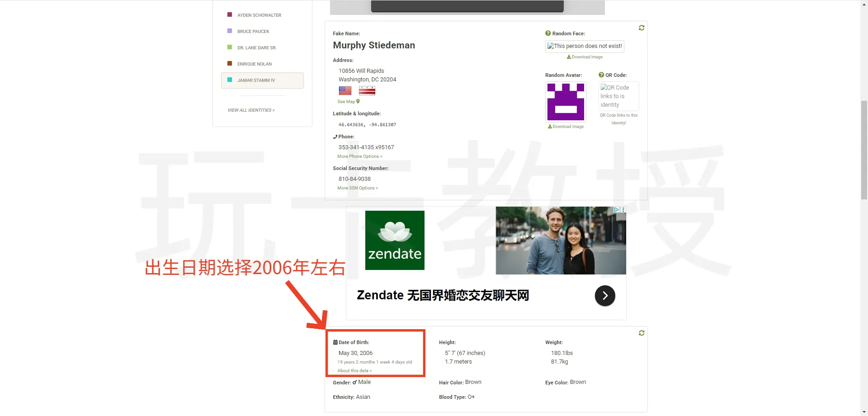Screen dimensions: 868x416
Task: Click the Random Face help question icon
Action: pos(548,33)
